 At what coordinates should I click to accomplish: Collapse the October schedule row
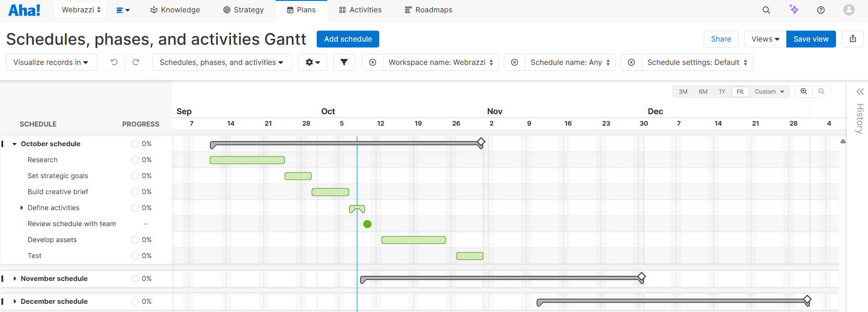[15, 144]
